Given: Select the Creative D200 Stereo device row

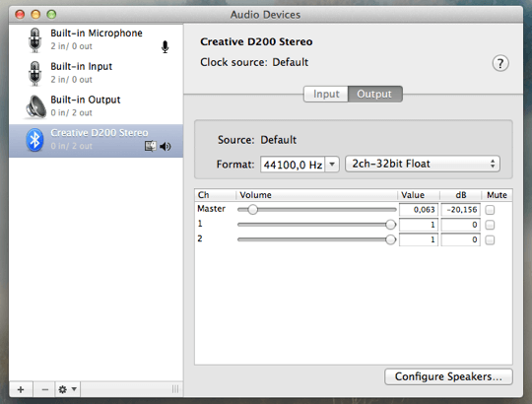Looking at the screenshot, I should point(96,141).
